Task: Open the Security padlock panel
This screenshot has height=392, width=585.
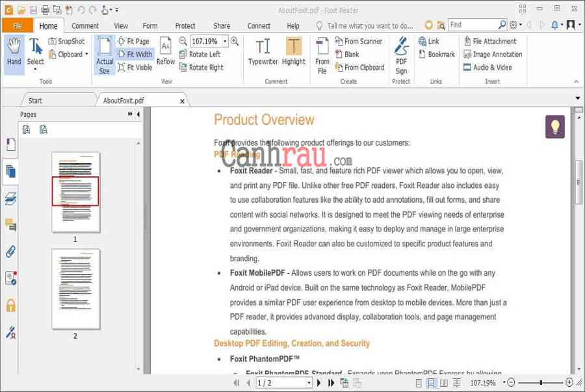Action: [11, 306]
